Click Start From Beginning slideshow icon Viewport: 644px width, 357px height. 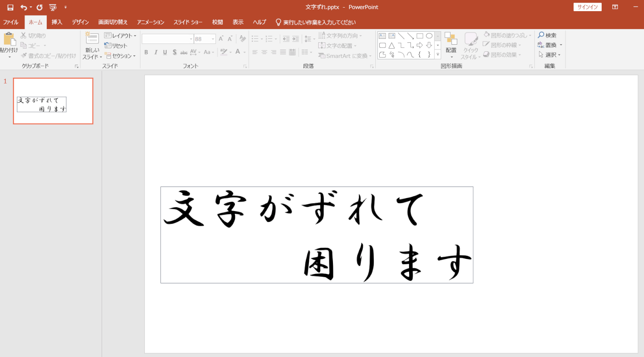coord(53,7)
